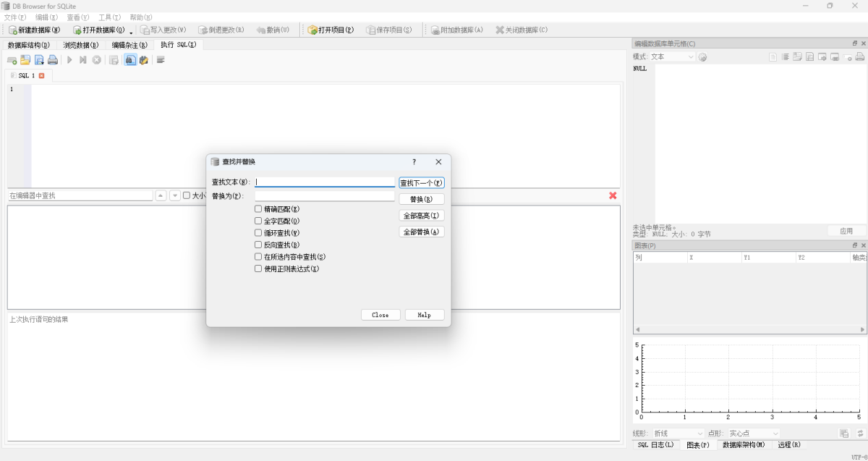The width and height of the screenshot is (868, 461).
Task: Open the 点形 point shape dropdown
Action: [x=753, y=433]
